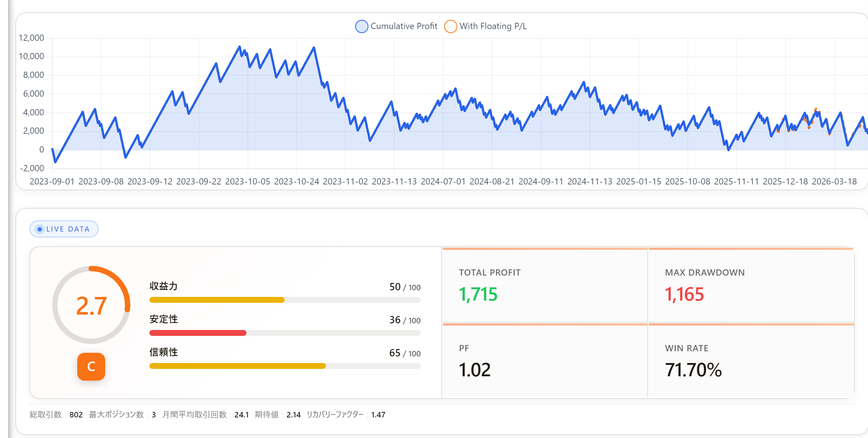Click the red 1,165 drawdown value
868x438 pixels.
(684, 294)
